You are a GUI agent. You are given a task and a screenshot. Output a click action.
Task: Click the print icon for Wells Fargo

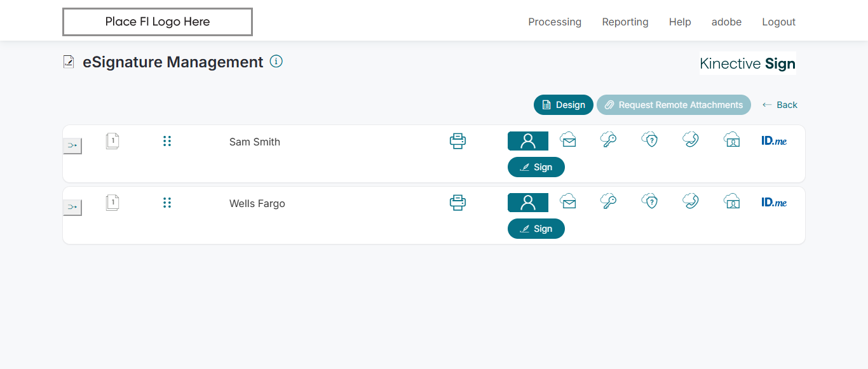point(458,203)
